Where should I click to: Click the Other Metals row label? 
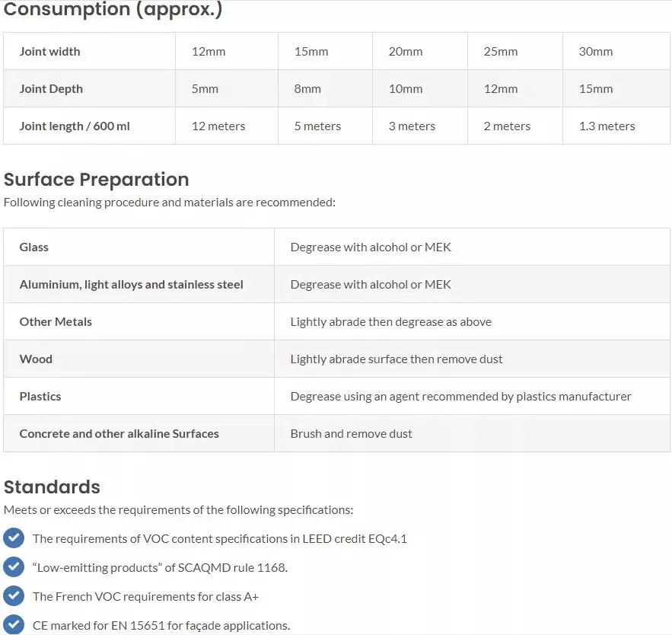point(56,322)
